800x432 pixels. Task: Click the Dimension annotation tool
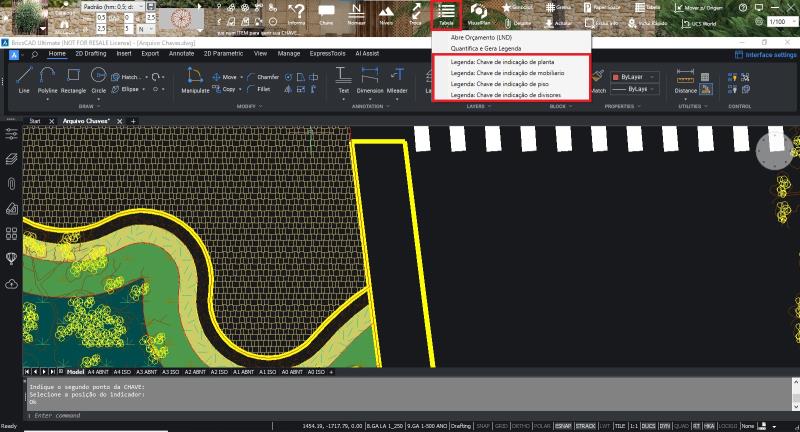click(x=370, y=79)
